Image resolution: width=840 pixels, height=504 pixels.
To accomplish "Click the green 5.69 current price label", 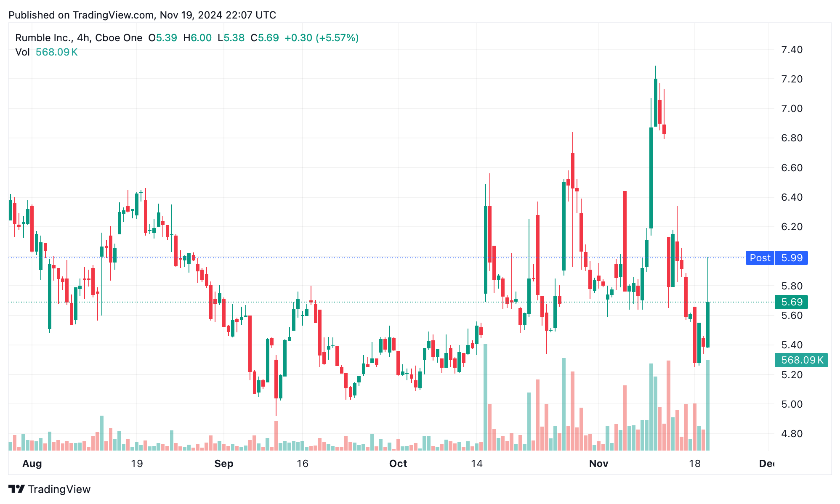I will 791,302.
